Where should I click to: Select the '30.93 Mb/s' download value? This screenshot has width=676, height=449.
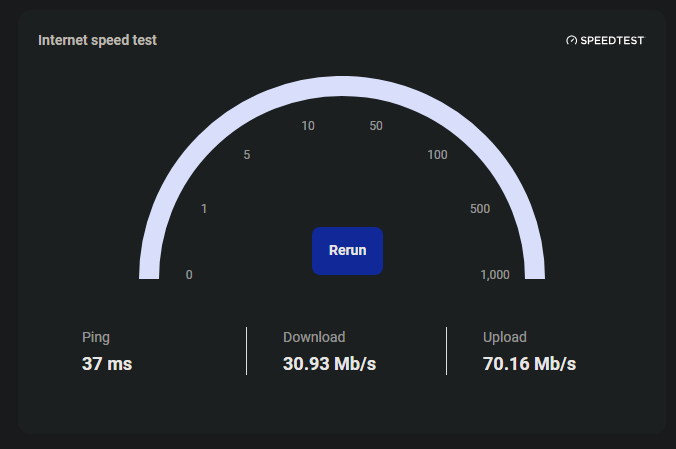point(329,364)
